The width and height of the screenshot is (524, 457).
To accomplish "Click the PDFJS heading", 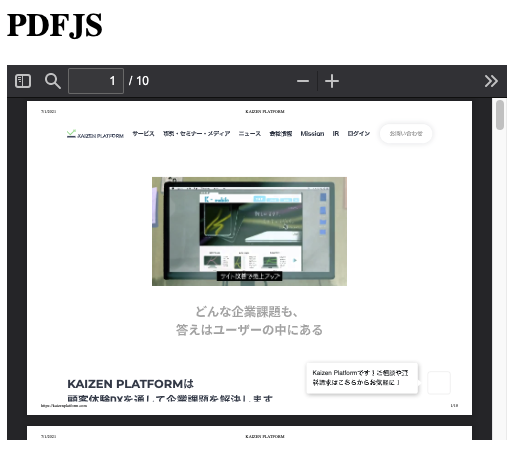I will [54, 25].
